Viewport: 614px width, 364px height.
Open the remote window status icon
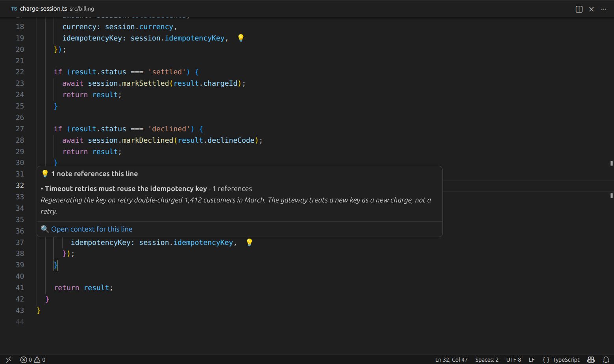pos(9,359)
